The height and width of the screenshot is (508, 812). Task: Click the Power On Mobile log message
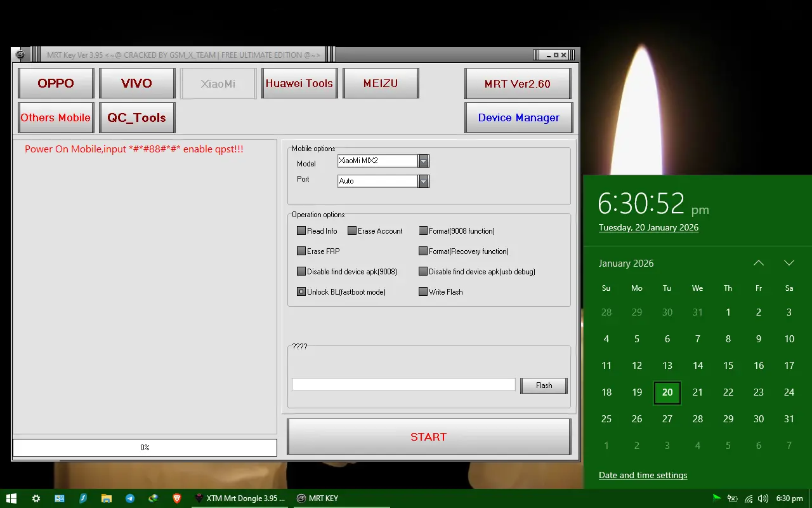pos(134,149)
